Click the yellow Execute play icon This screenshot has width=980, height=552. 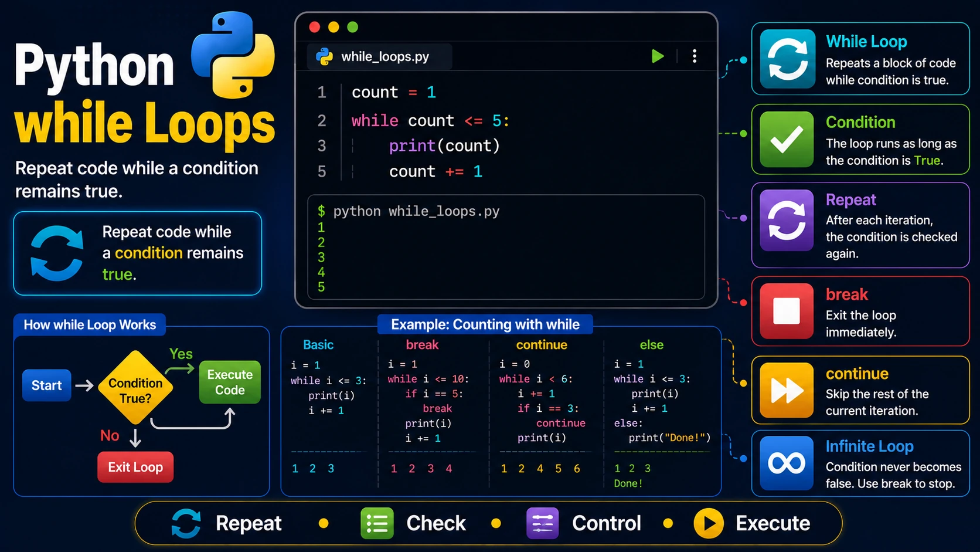pos(709,523)
